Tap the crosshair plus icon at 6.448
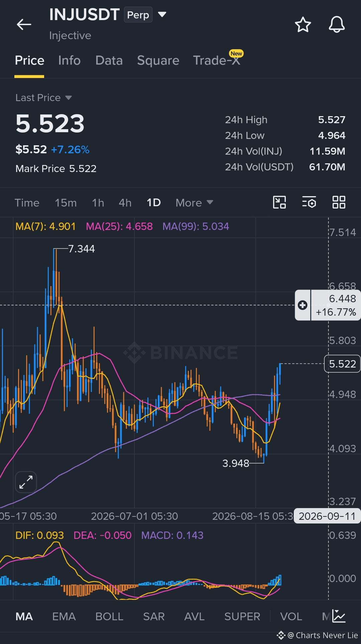361x644 pixels. click(x=303, y=305)
